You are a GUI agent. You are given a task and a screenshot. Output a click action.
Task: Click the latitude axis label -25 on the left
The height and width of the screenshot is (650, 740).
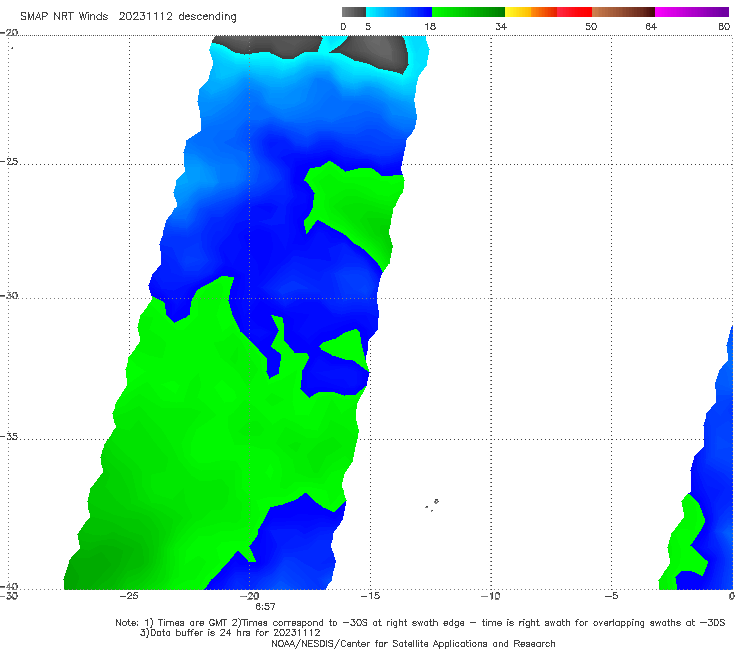(x=9, y=161)
